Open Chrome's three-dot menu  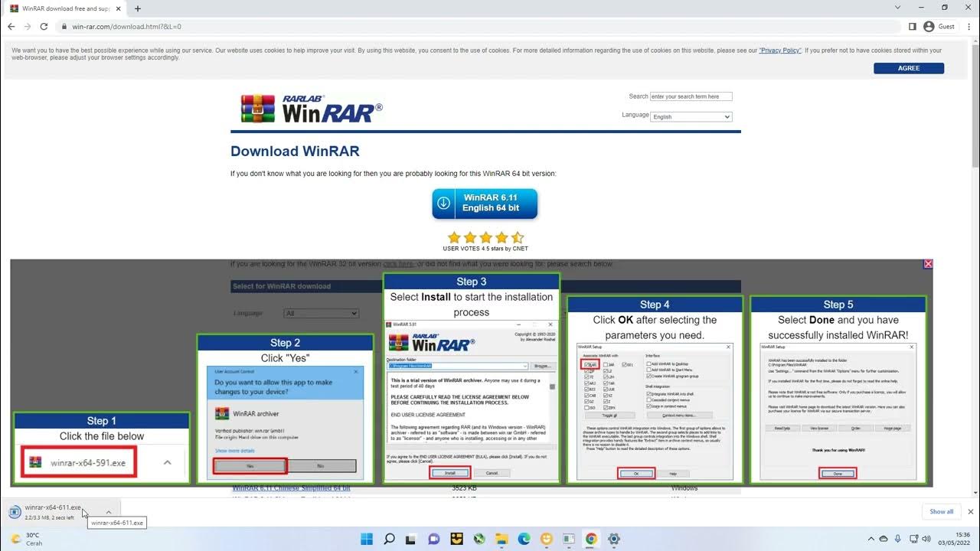969,26
